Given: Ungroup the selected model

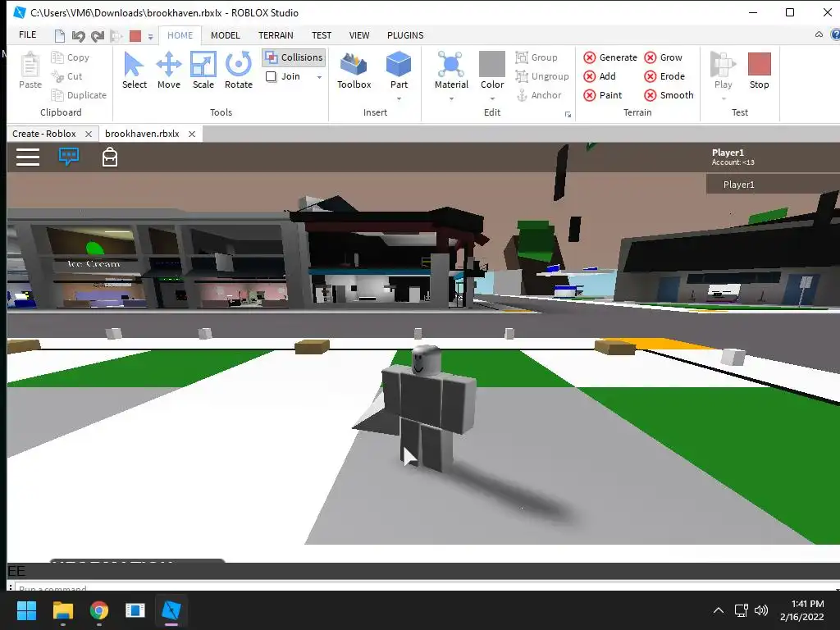Looking at the screenshot, I should click(x=542, y=76).
